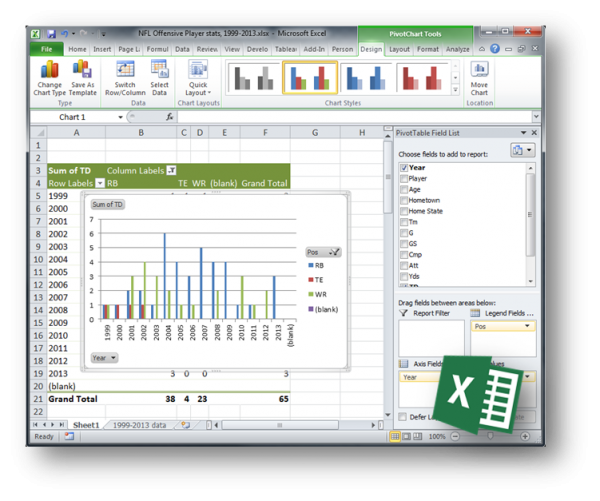
Task: Switch to Page Break Preview in status bar
Action: [x=417, y=436]
